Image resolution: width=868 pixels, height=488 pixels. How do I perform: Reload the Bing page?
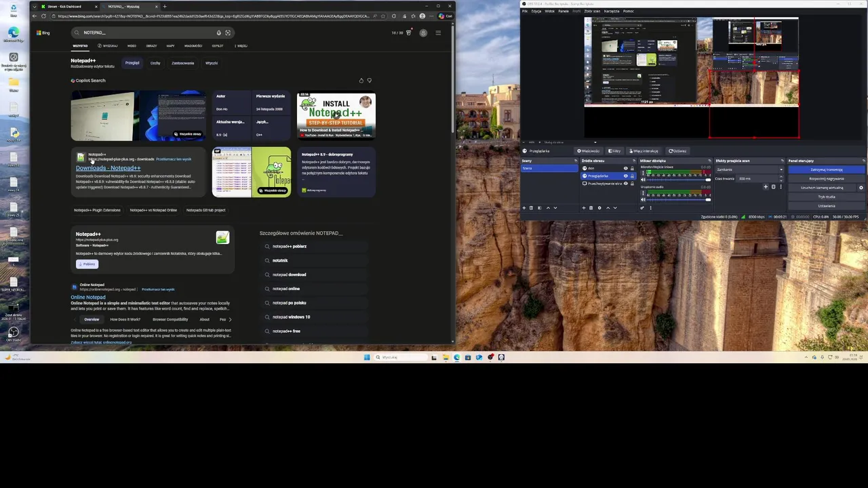[43, 16]
